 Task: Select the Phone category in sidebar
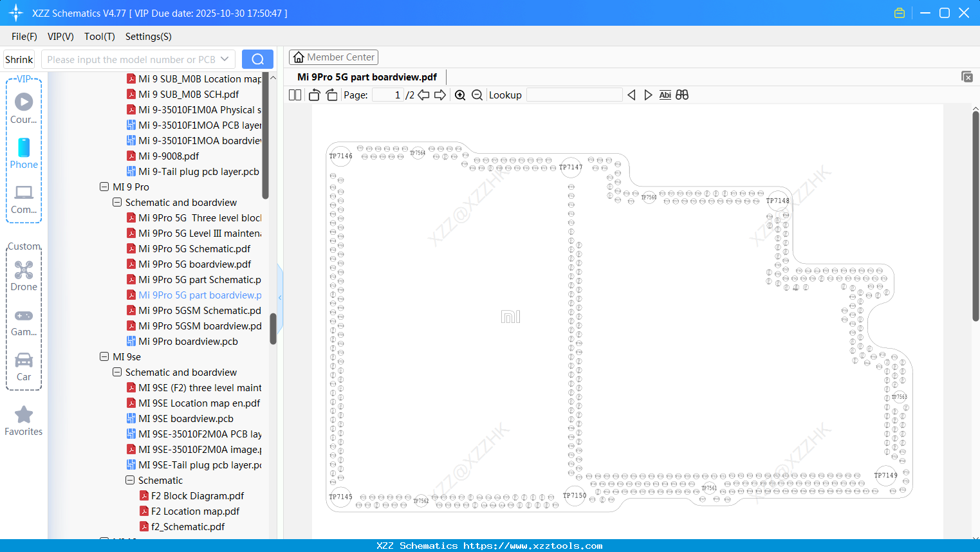point(24,153)
